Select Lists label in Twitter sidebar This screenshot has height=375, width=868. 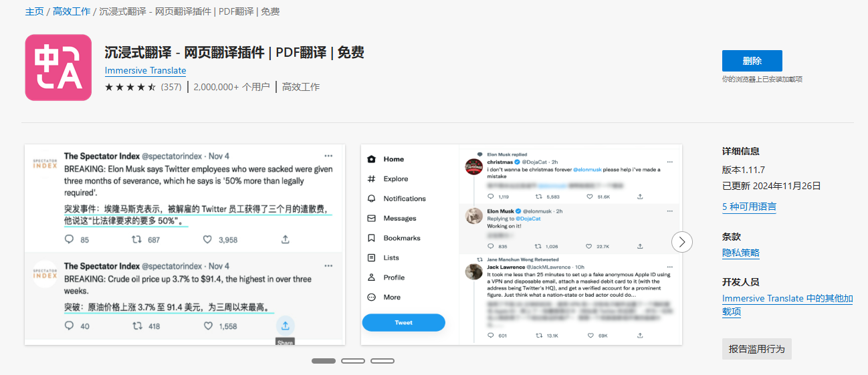[391, 257]
